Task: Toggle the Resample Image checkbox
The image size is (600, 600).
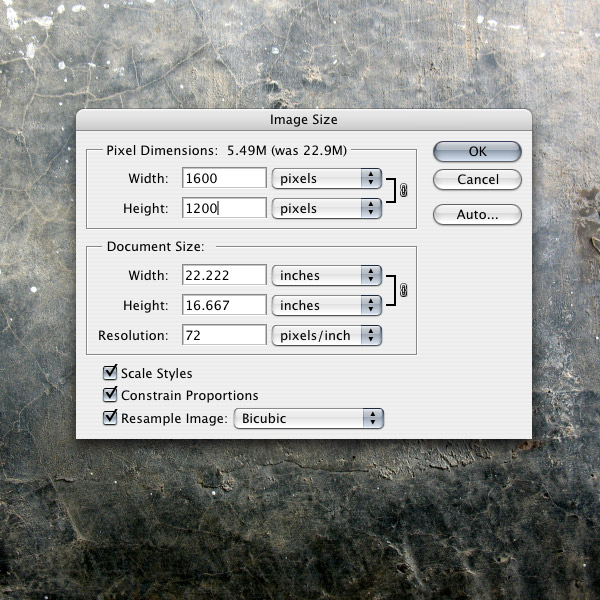Action: click(x=110, y=417)
